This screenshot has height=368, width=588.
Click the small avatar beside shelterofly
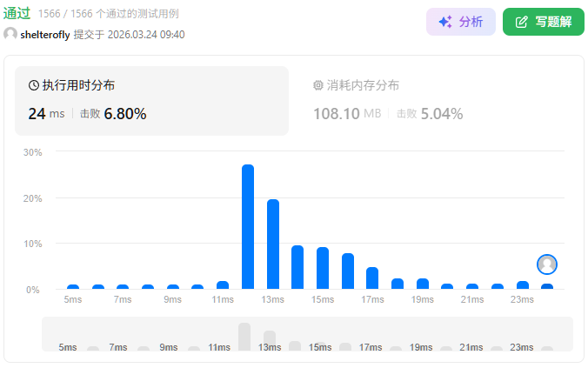coord(10,35)
